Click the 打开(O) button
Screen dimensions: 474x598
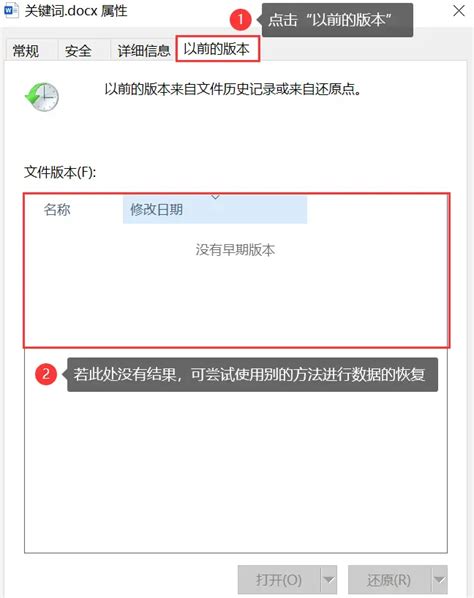[x=279, y=580]
